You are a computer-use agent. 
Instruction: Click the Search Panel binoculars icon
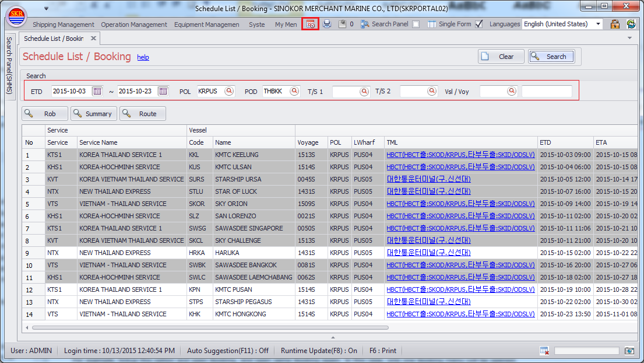coord(365,25)
